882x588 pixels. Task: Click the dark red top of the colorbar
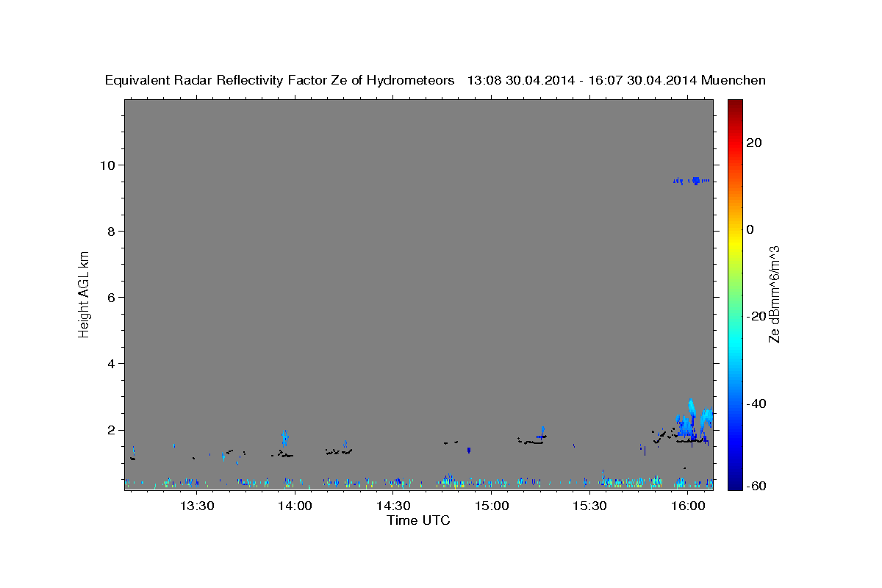click(735, 104)
